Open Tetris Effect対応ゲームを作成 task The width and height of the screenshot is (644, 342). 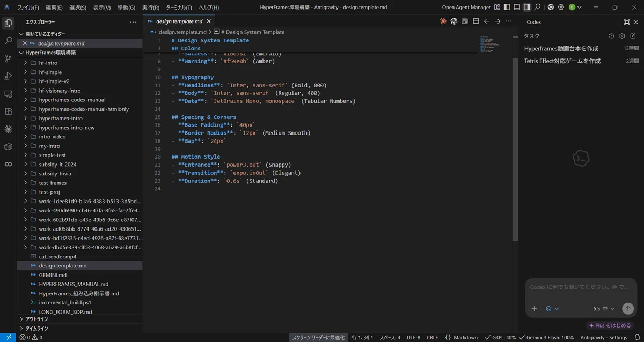click(x=562, y=61)
